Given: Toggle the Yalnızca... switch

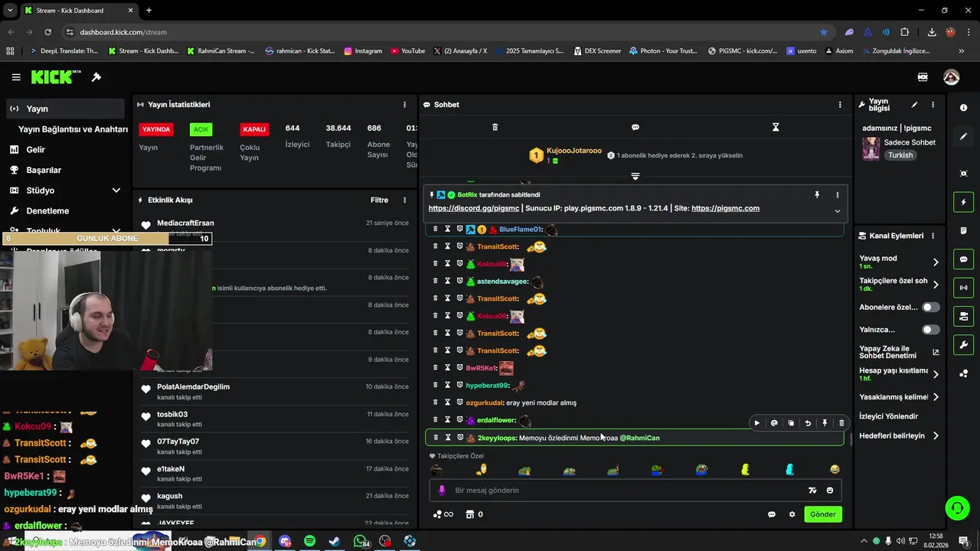Looking at the screenshot, I should point(930,330).
